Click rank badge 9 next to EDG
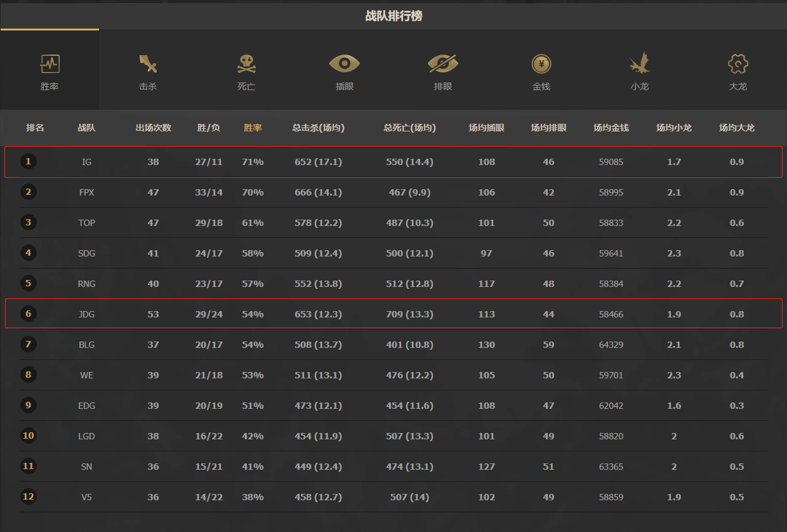 pyautogui.click(x=28, y=405)
